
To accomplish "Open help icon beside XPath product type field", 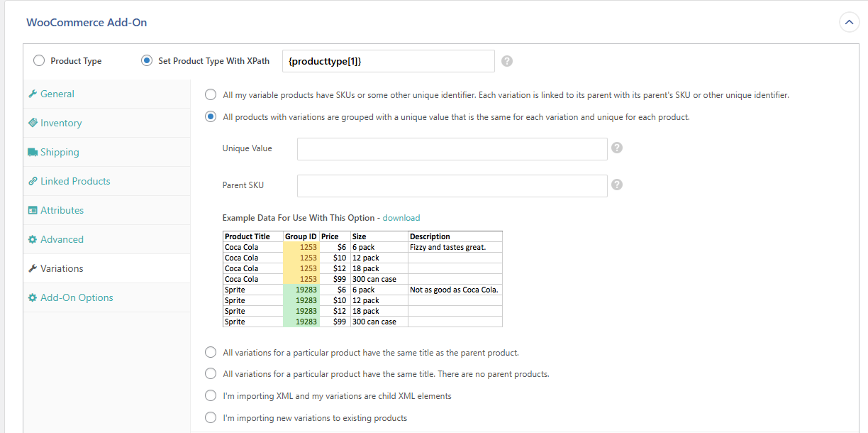I will pyautogui.click(x=507, y=61).
